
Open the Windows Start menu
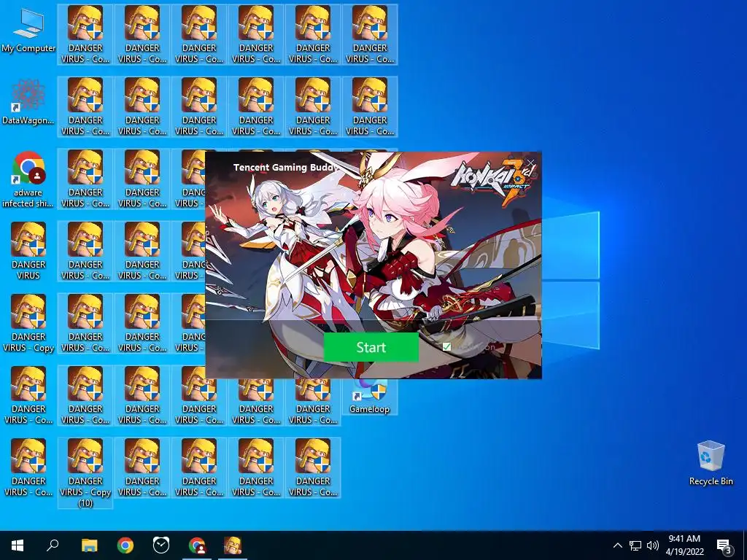pyautogui.click(x=18, y=545)
